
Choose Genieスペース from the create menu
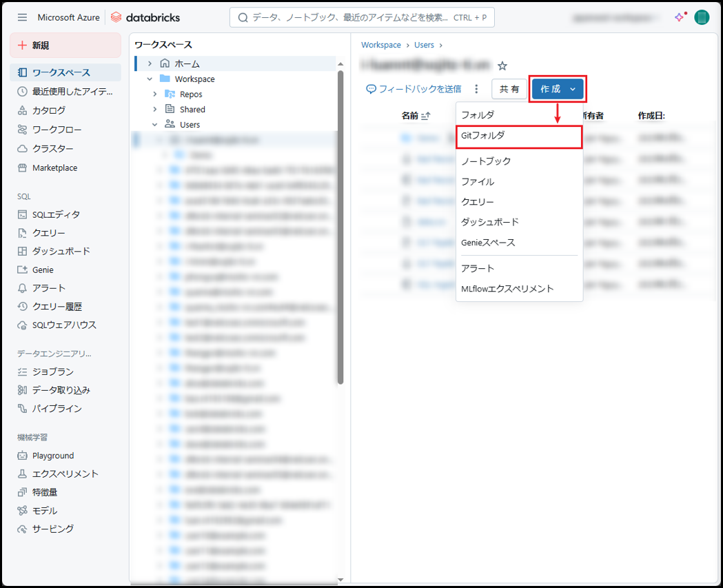(519, 243)
